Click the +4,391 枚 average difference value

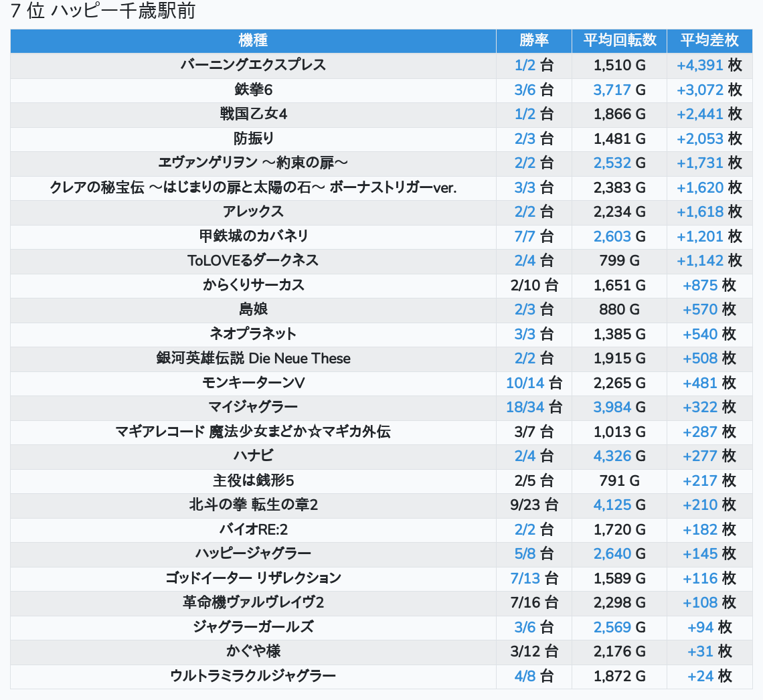(x=709, y=65)
